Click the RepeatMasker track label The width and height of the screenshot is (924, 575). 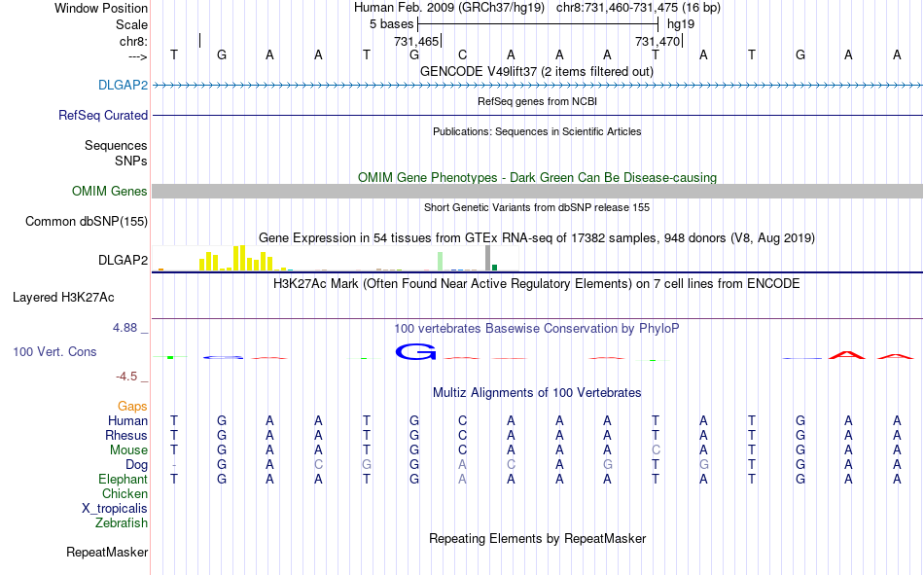click(x=107, y=552)
